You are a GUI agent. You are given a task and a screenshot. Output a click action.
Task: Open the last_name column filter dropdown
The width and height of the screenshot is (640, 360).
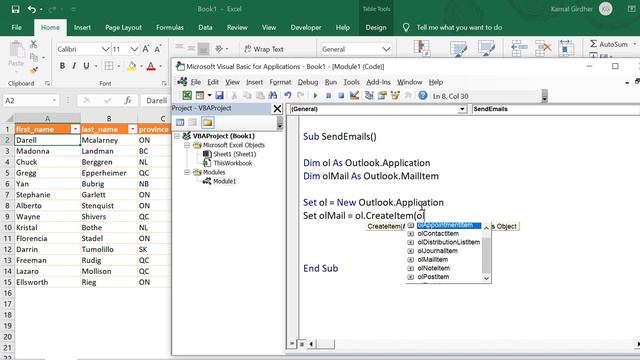[x=132, y=129]
